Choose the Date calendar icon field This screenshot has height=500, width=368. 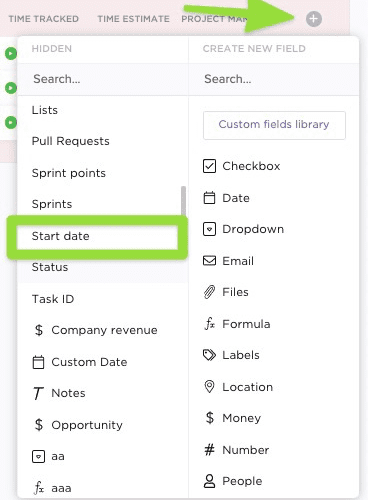(x=209, y=198)
